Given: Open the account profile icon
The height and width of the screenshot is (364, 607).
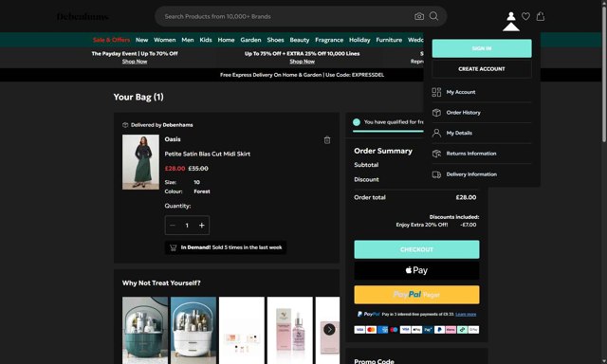Looking at the screenshot, I should (x=511, y=16).
